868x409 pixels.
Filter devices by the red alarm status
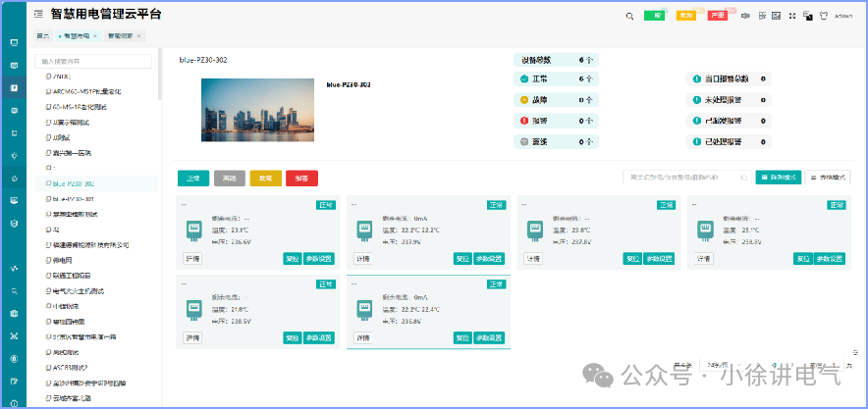(x=301, y=179)
